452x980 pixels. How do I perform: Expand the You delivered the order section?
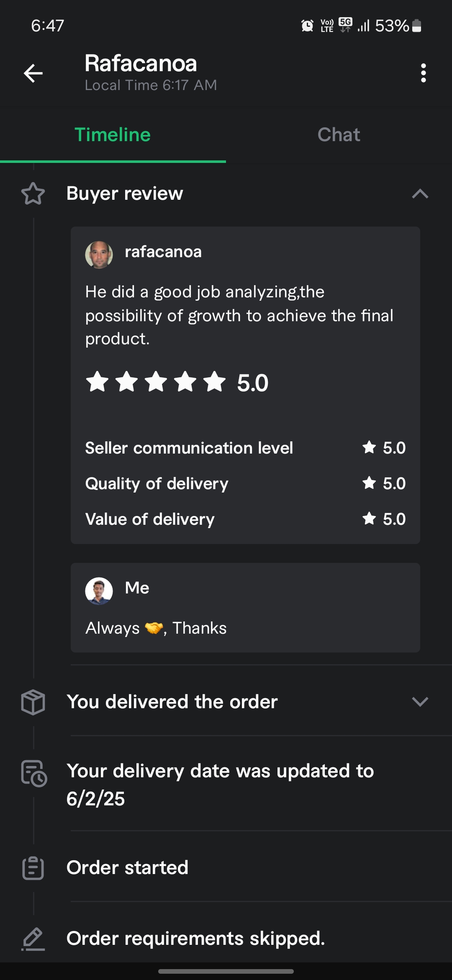[x=420, y=701]
